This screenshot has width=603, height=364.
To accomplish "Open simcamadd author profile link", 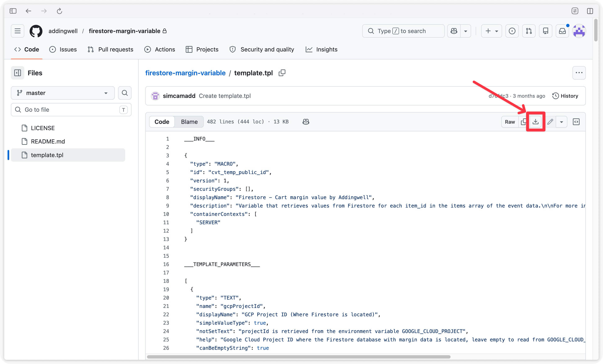I will [x=179, y=96].
